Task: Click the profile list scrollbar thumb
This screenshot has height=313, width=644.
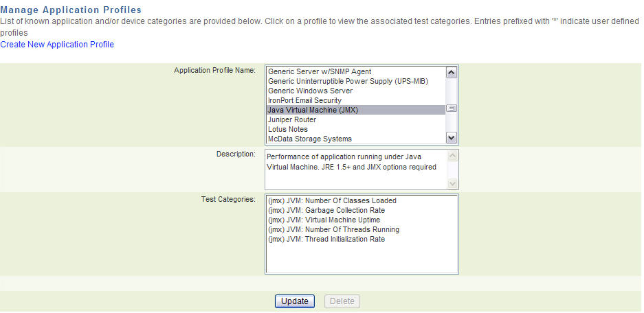Action: [x=452, y=108]
